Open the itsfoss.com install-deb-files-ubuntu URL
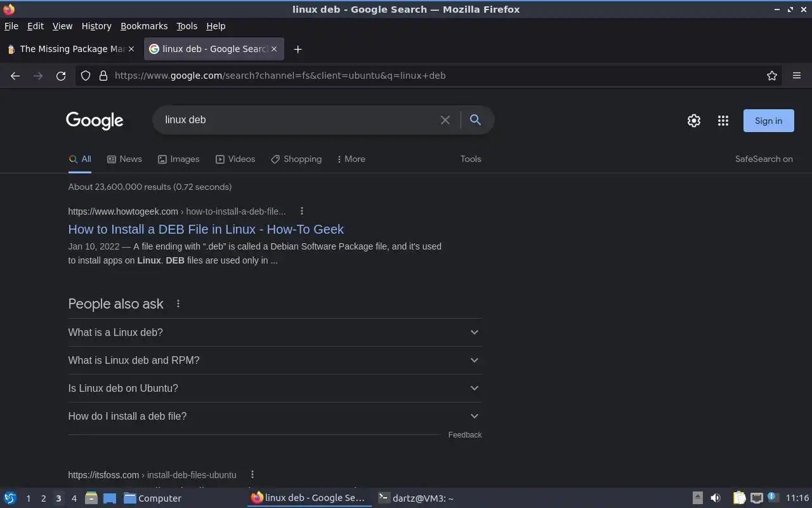 coord(152,475)
